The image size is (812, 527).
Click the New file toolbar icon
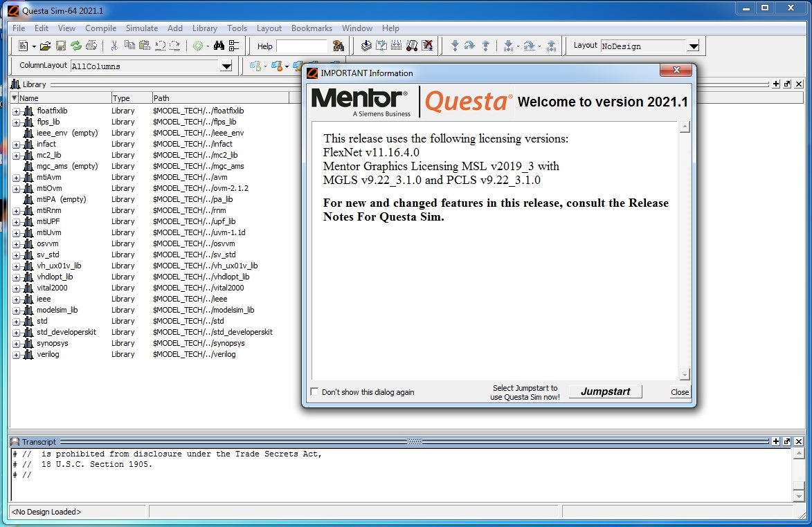coord(23,46)
